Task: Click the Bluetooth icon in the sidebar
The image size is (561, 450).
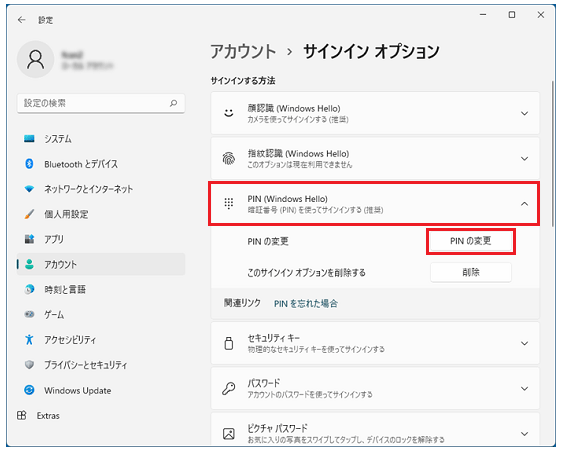Action: pos(29,164)
